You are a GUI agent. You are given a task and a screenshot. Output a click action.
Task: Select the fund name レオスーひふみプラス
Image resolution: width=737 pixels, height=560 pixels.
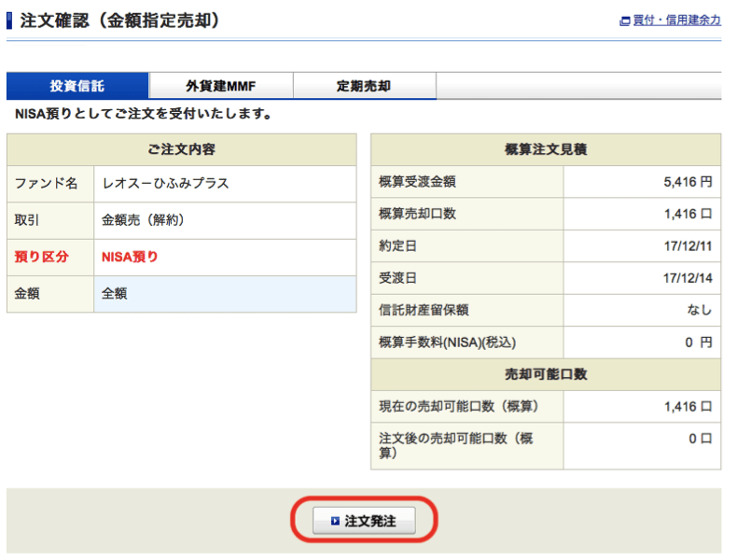[x=165, y=184]
